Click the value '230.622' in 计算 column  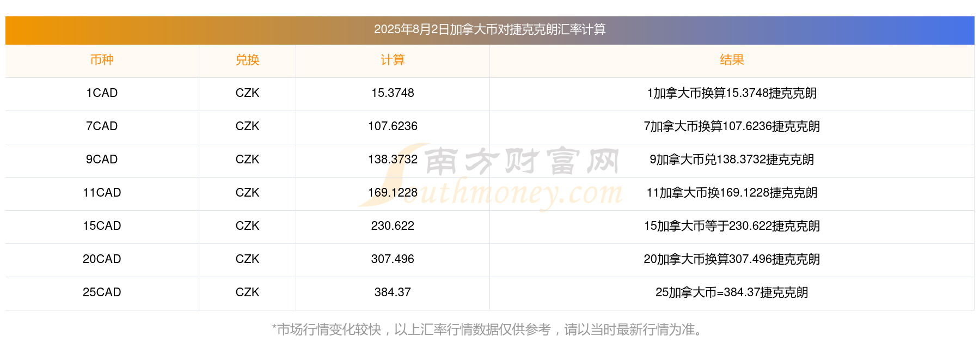point(393,226)
